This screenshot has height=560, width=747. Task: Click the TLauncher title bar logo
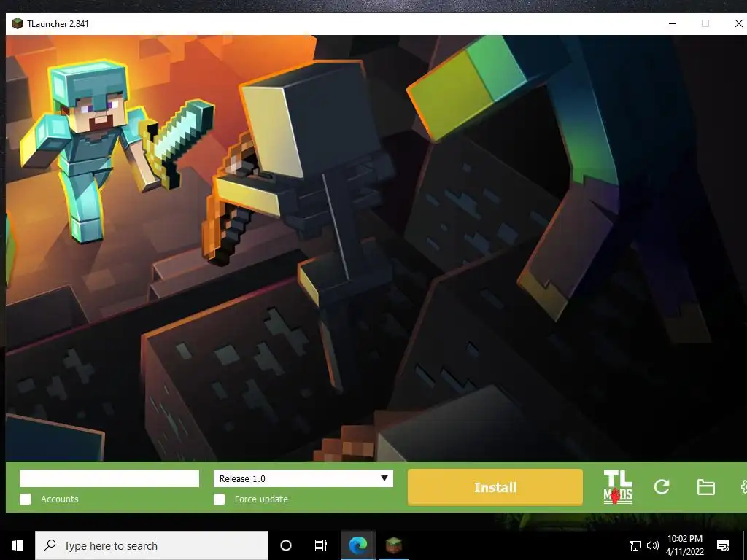click(x=18, y=24)
